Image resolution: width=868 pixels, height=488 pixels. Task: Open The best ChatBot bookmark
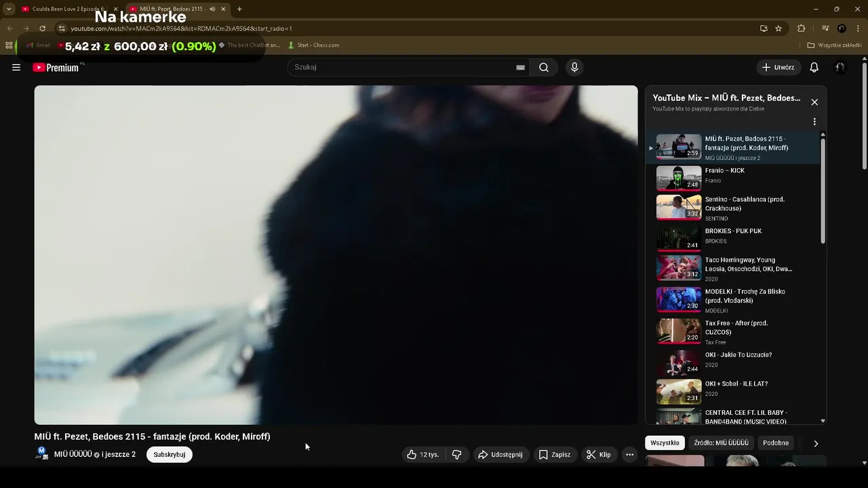(x=248, y=45)
